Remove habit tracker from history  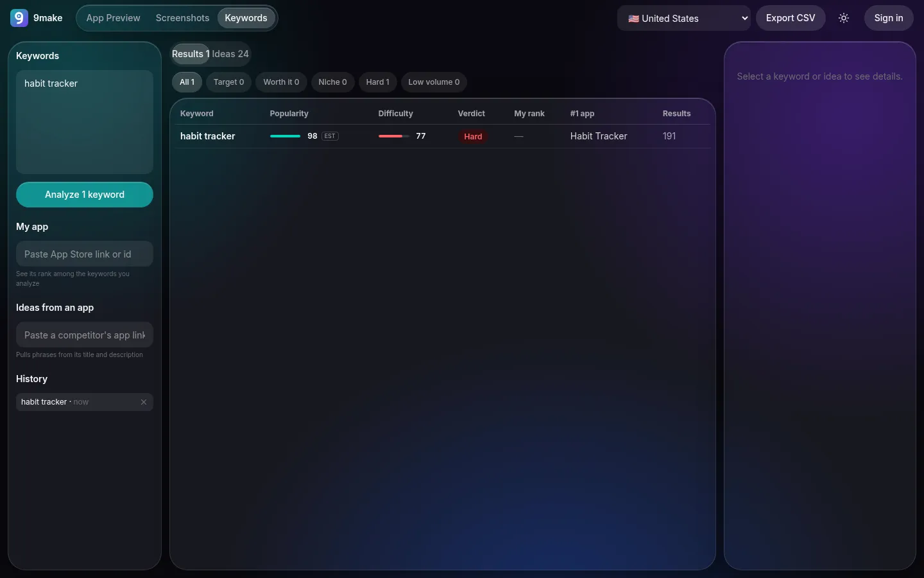pyautogui.click(x=144, y=402)
